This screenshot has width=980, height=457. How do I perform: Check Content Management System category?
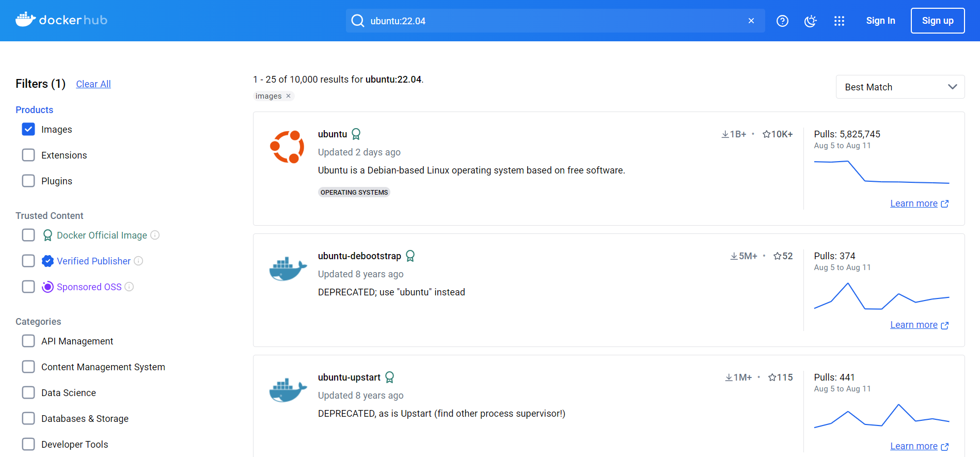pos(28,367)
